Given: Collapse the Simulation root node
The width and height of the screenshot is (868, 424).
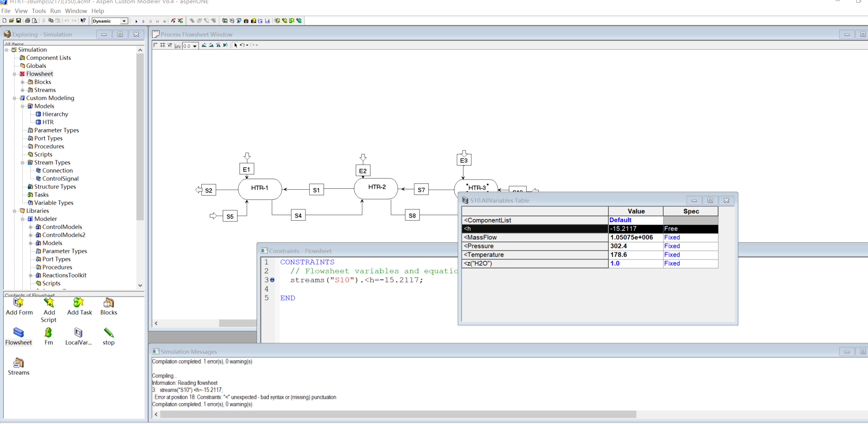Looking at the screenshot, I should [7, 50].
